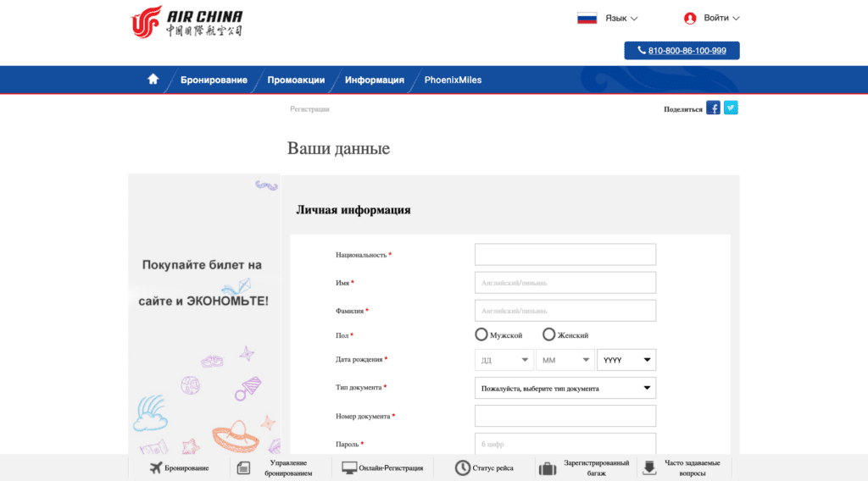Screen dimensions: 868x481
Task: Open PhoenixMiles navigation menu
Action: point(453,80)
